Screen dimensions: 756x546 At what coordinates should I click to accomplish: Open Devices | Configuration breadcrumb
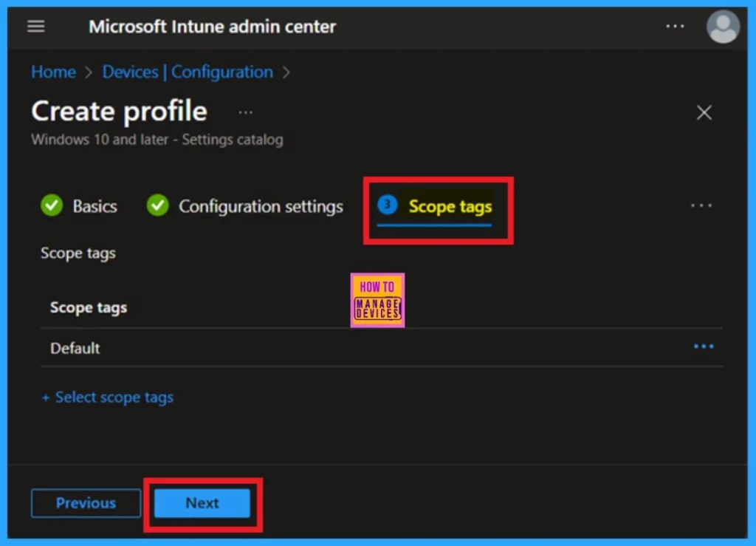[x=188, y=72]
